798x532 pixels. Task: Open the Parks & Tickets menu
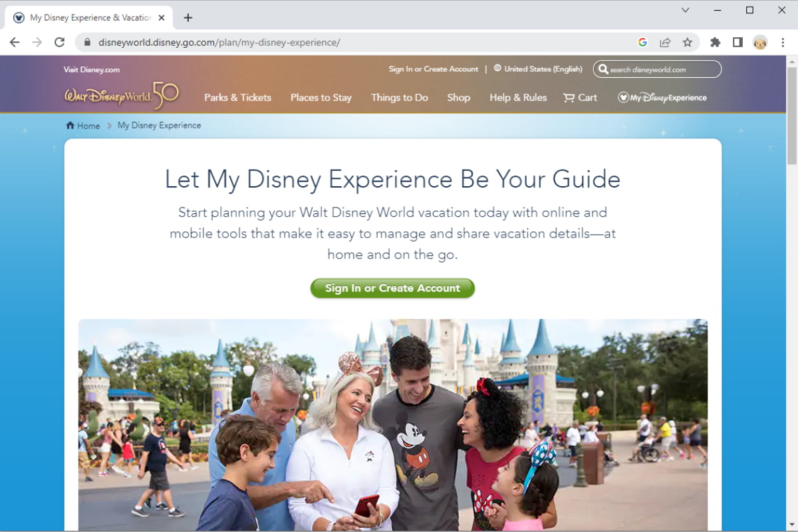coord(238,98)
